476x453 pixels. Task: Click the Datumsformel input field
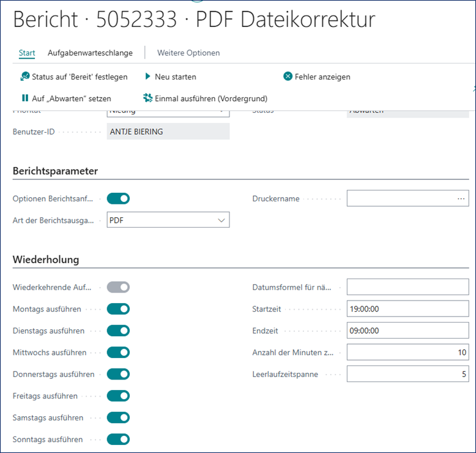click(408, 287)
